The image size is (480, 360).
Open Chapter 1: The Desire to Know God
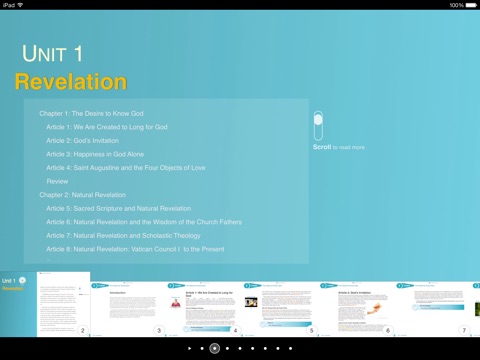coord(91,114)
